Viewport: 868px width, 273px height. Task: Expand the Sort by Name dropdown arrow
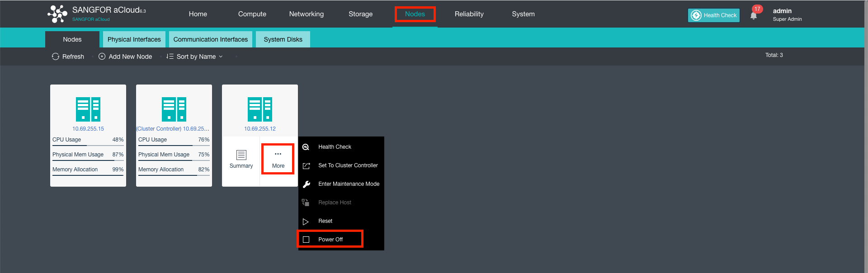[221, 56]
